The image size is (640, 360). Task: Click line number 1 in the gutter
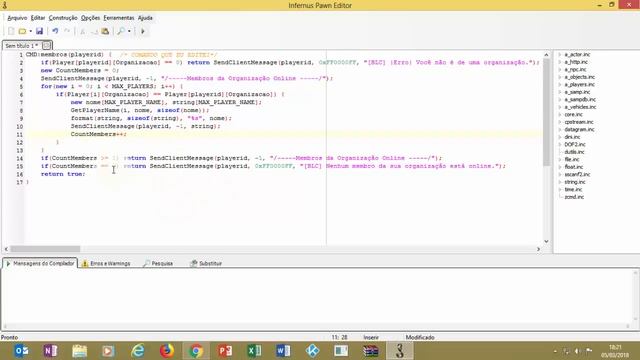pyautogui.click(x=21, y=55)
